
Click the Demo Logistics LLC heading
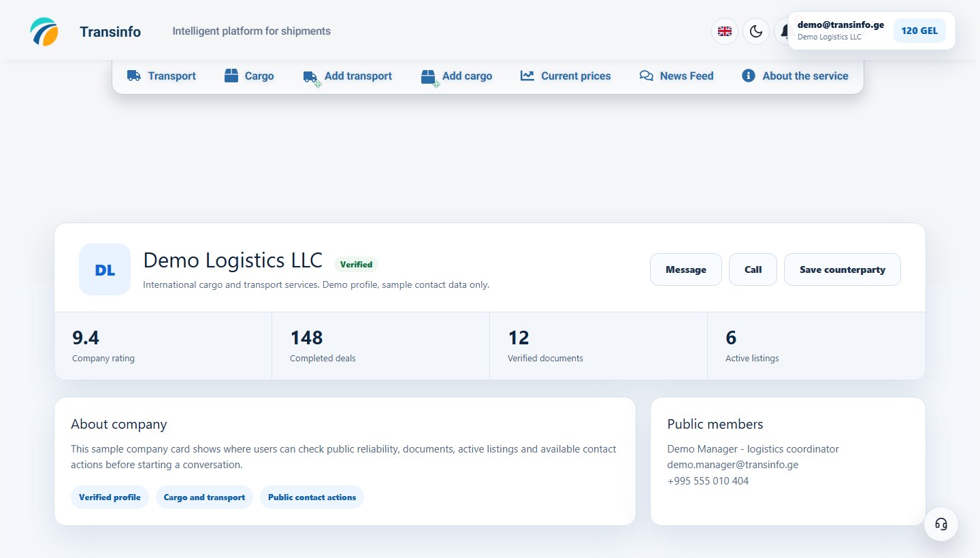[233, 260]
